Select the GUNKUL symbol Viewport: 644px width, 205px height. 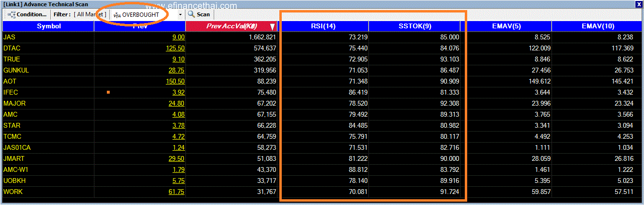[x=16, y=70]
